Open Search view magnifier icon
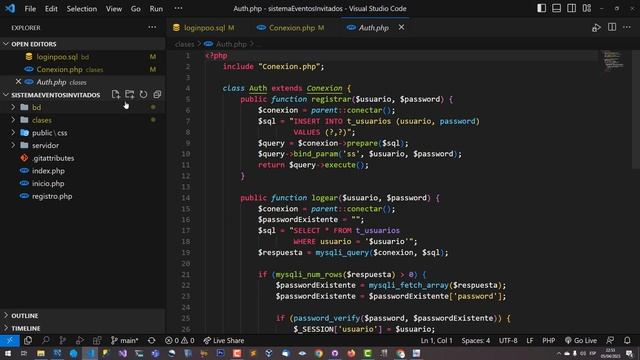This screenshot has width=640, height=360. [45, 340]
